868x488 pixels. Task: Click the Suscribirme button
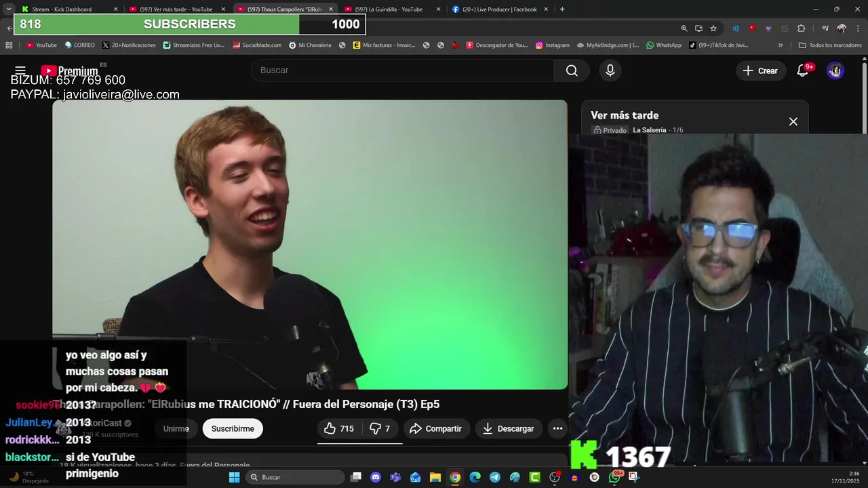click(x=233, y=428)
